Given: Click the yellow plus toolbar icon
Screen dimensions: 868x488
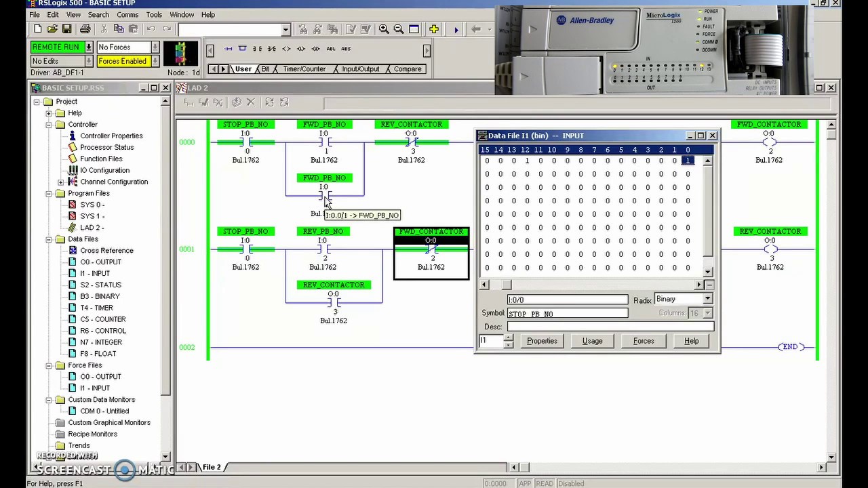Looking at the screenshot, I should 433,29.
